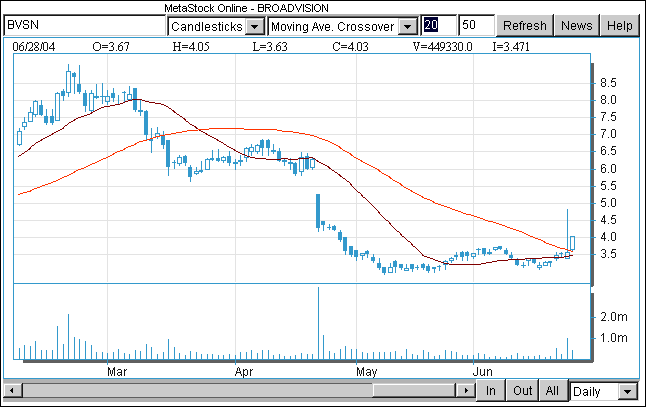The height and width of the screenshot is (407, 646).
Task: Open the Daily periodicity dropdown
Action: coord(604,391)
